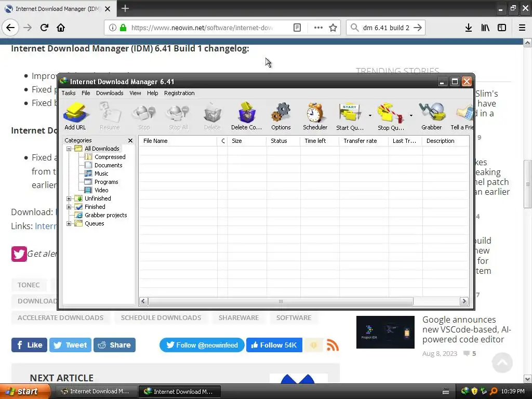
Task: Open the Grabber tool icon
Action: tap(432, 116)
